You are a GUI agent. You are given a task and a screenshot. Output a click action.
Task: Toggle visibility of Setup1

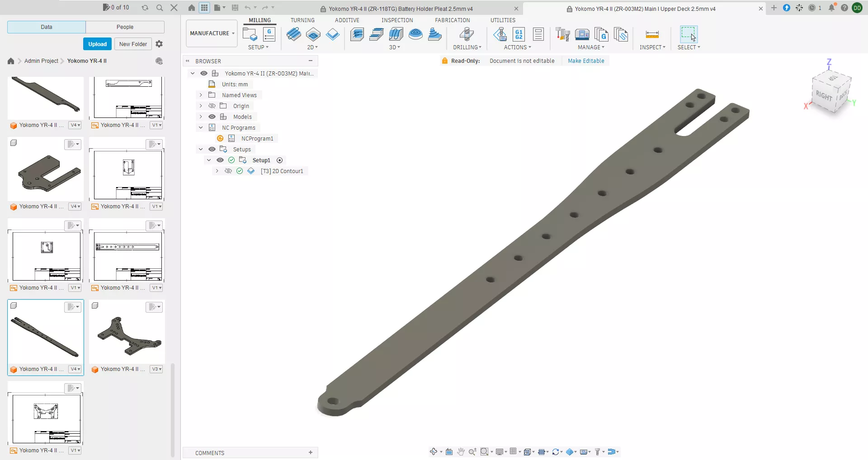tap(220, 160)
